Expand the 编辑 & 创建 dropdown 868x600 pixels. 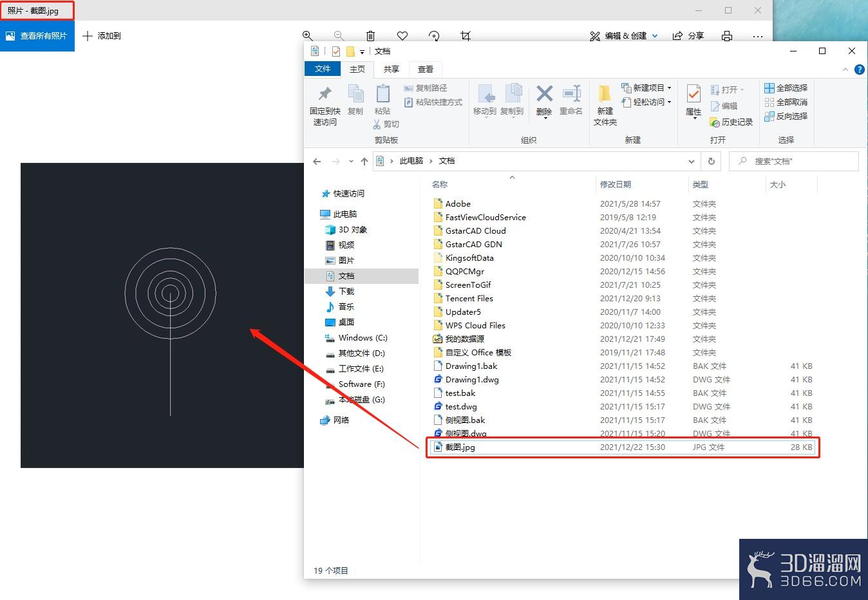click(655, 36)
